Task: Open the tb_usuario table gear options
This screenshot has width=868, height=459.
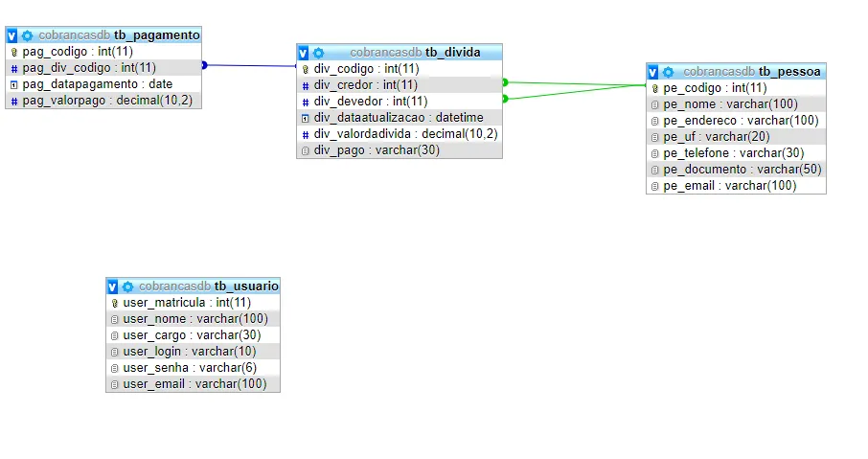Action: click(127, 287)
